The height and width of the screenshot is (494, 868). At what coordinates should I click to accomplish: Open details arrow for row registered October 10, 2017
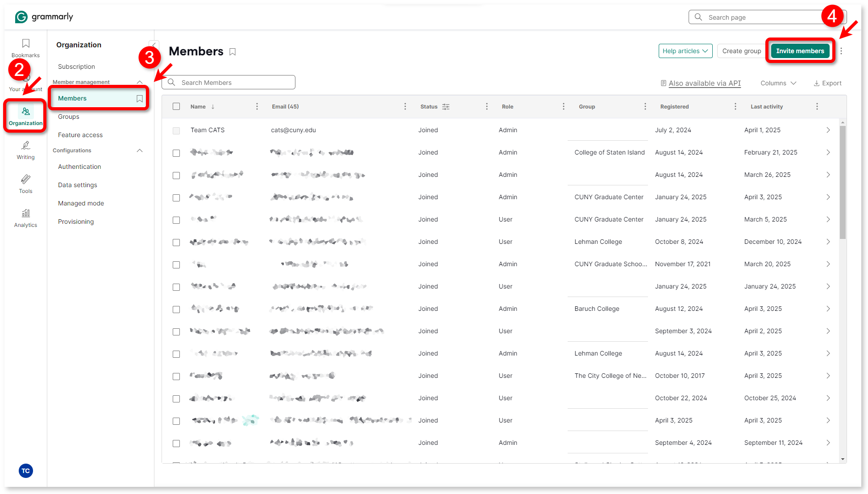[x=828, y=376]
